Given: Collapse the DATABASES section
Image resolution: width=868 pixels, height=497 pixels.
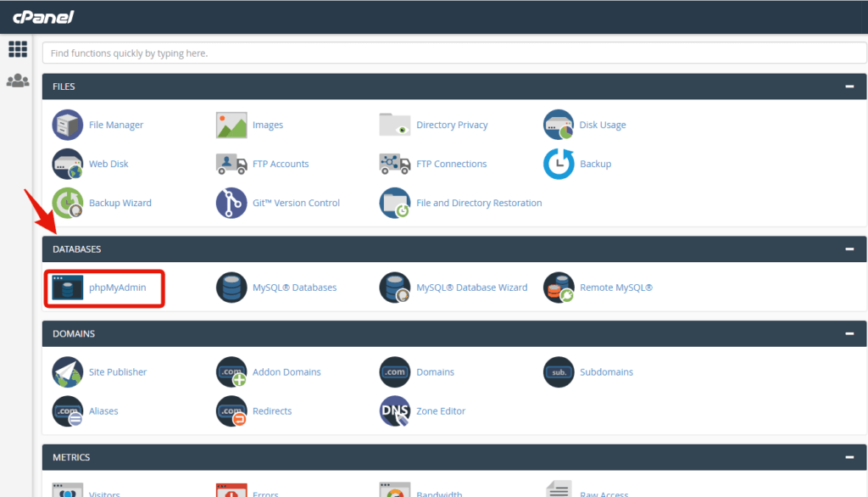Looking at the screenshot, I should click(849, 248).
